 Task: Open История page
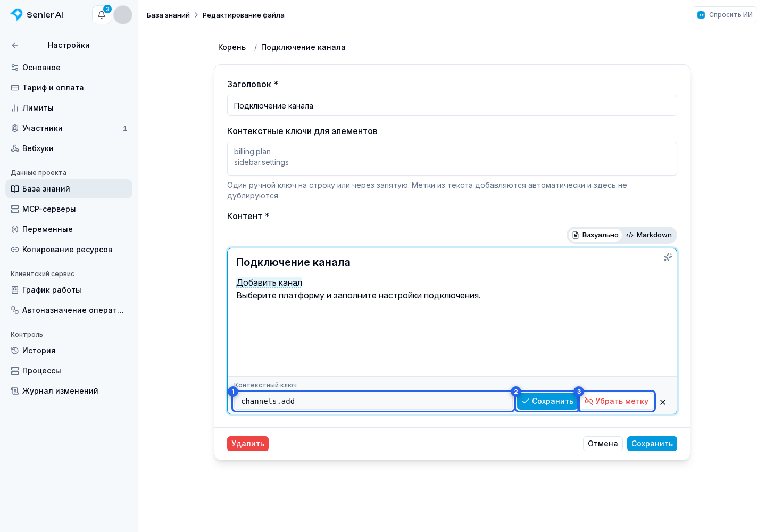(x=69, y=351)
